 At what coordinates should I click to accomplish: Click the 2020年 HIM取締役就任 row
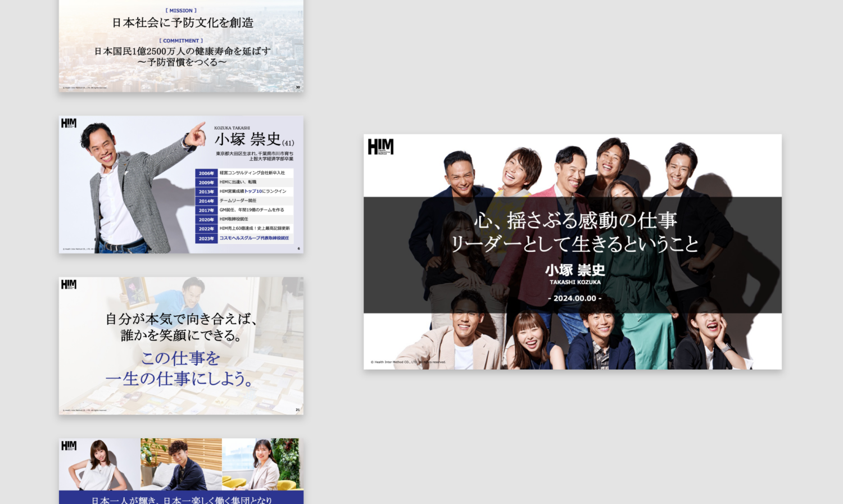point(244,219)
